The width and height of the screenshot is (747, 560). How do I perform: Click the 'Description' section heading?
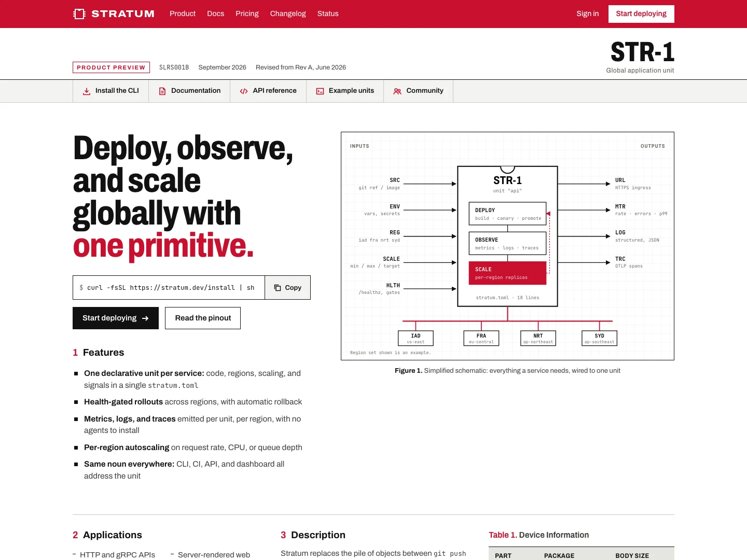pos(318,535)
